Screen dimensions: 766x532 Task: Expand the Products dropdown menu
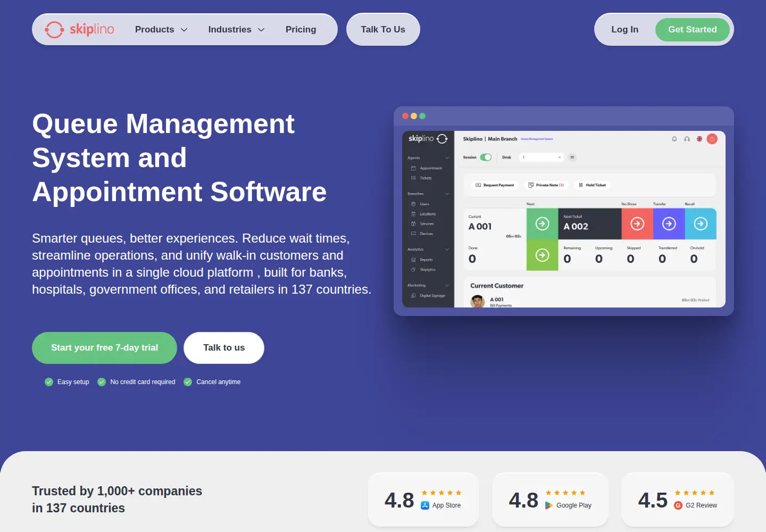coord(161,30)
